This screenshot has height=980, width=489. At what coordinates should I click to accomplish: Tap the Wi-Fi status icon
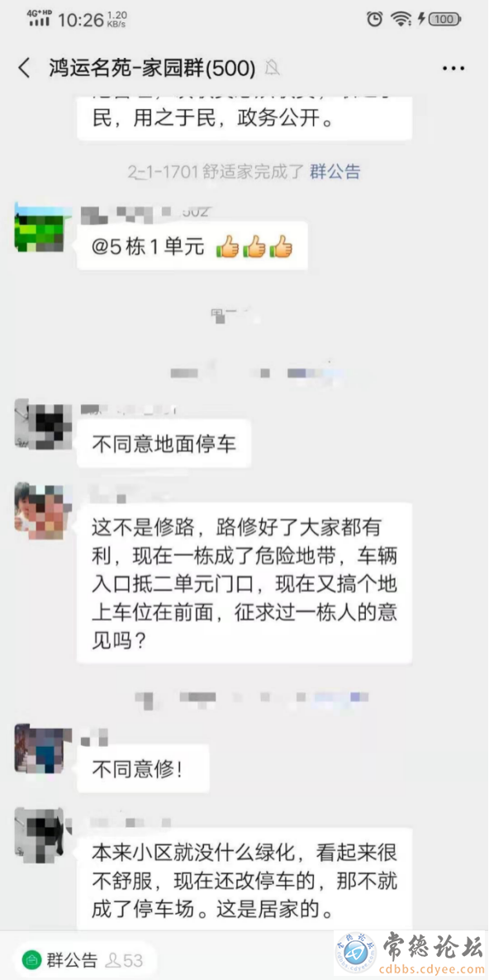[401, 19]
